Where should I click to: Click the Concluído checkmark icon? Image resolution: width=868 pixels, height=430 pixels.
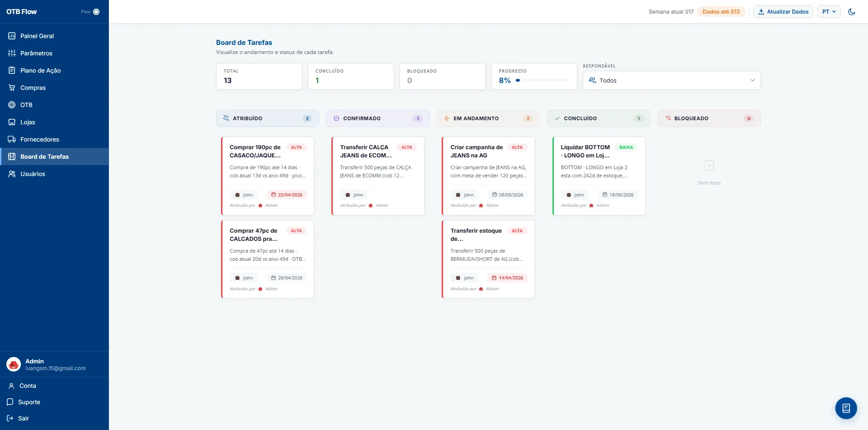click(557, 118)
